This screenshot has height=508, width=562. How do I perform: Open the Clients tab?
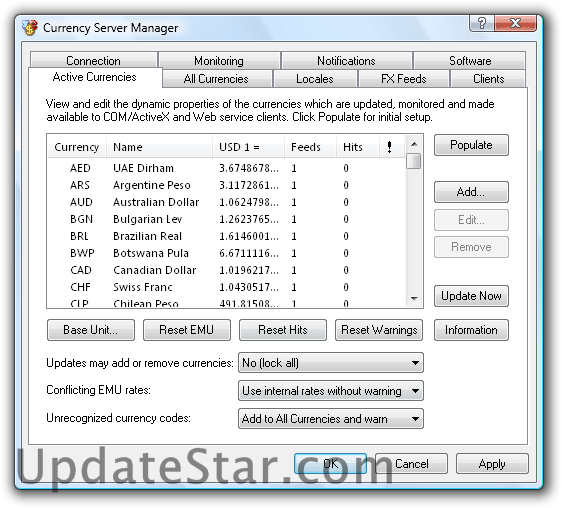coord(489,79)
